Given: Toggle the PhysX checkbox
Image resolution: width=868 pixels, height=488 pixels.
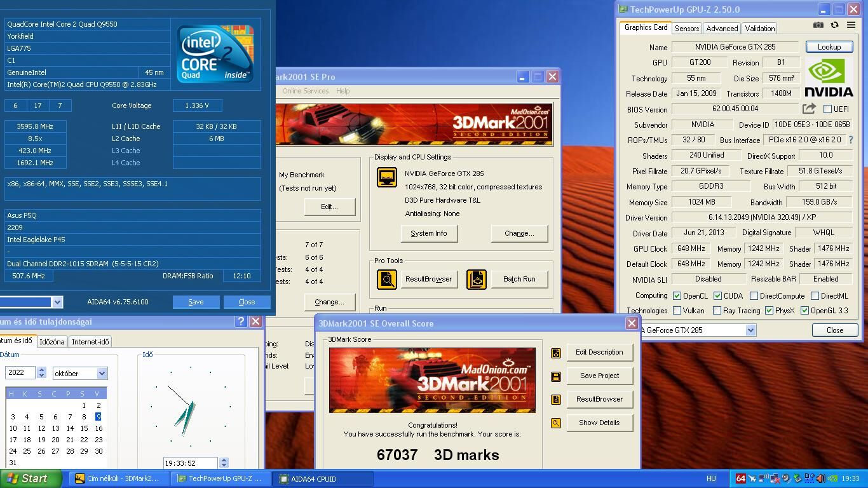Looking at the screenshot, I should coord(769,311).
